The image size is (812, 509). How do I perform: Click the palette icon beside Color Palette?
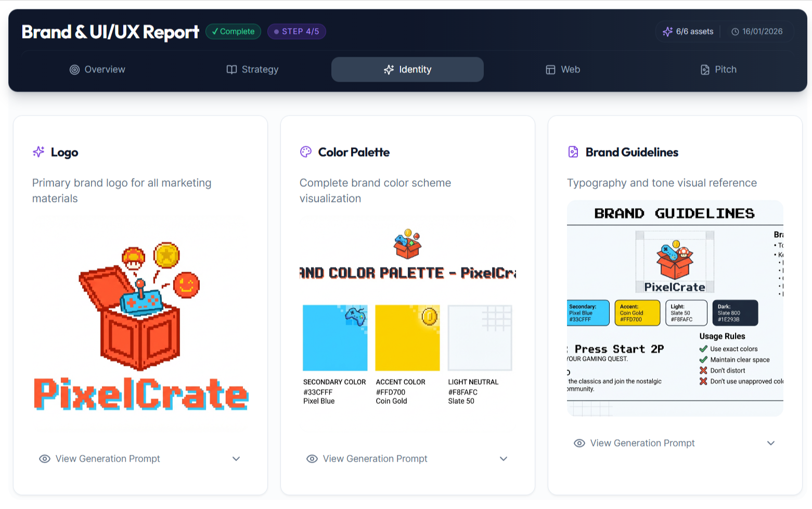click(305, 152)
